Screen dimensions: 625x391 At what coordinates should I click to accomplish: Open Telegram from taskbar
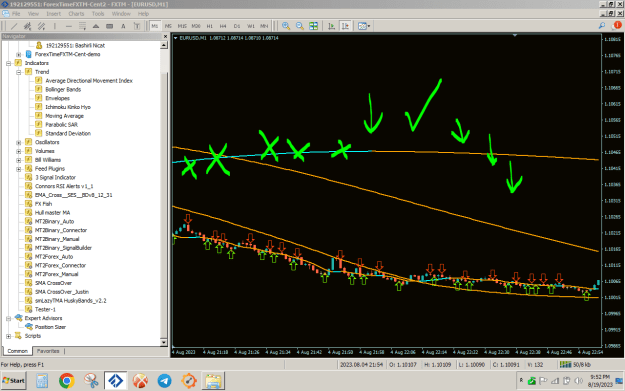(164, 381)
